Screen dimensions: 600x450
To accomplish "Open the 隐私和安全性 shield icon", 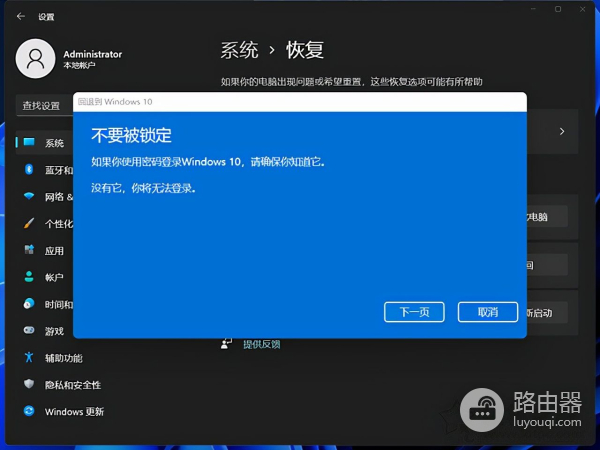I will click(29, 384).
